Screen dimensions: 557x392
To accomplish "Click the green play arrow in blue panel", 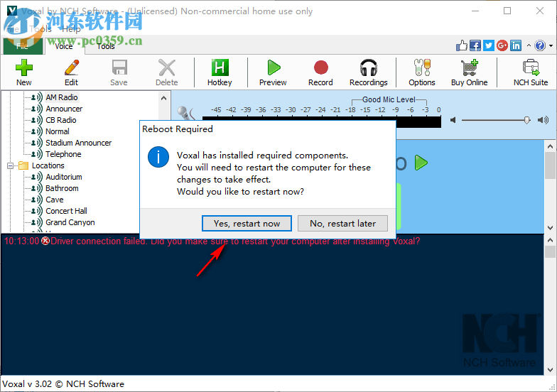I will click(x=421, y=163).
